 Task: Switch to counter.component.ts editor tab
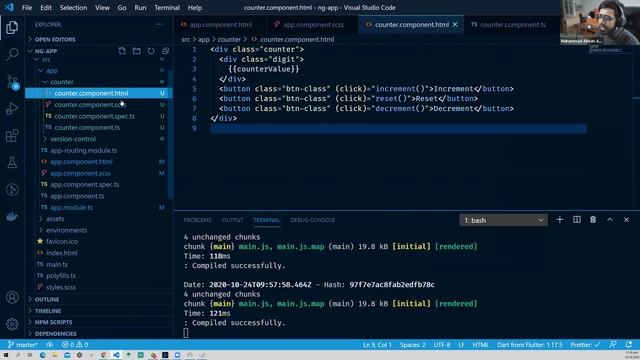pos(512,24)
